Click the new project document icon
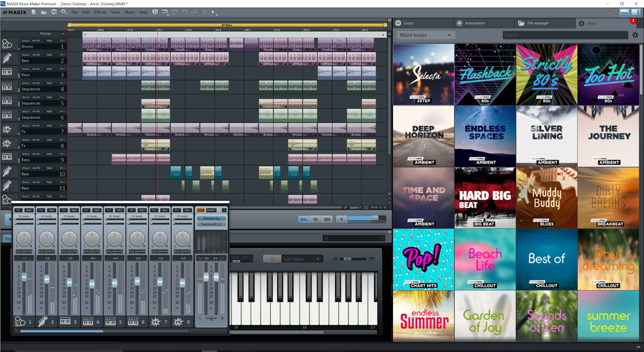This screenshot has height=352, width=644. [34, 12]
